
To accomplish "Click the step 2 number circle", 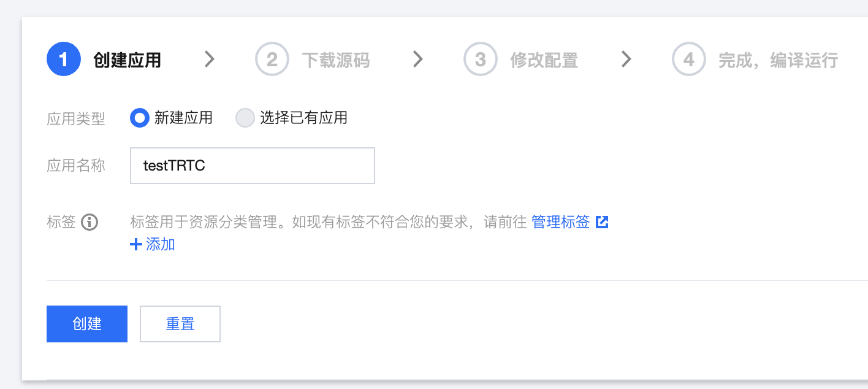I will (x=272, y=60).
